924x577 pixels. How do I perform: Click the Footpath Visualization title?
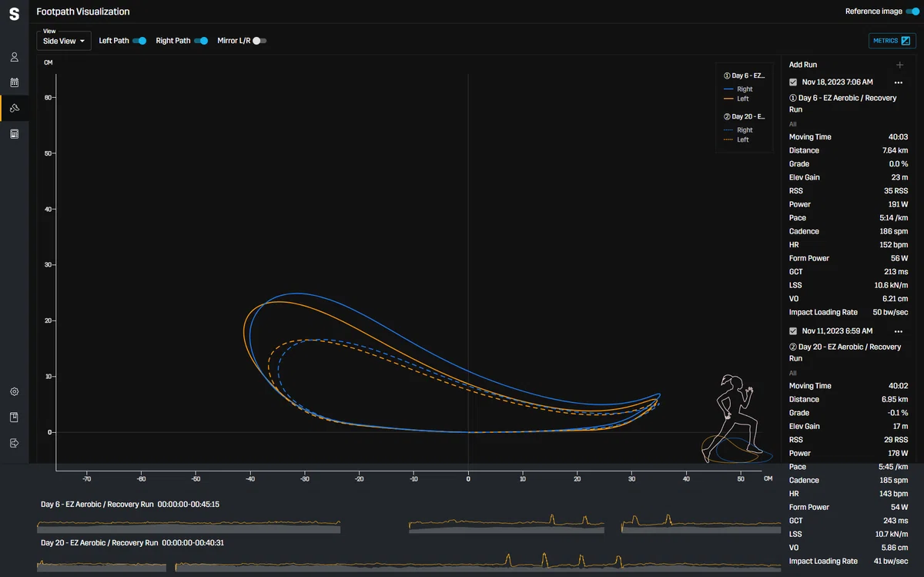point(83,12)
